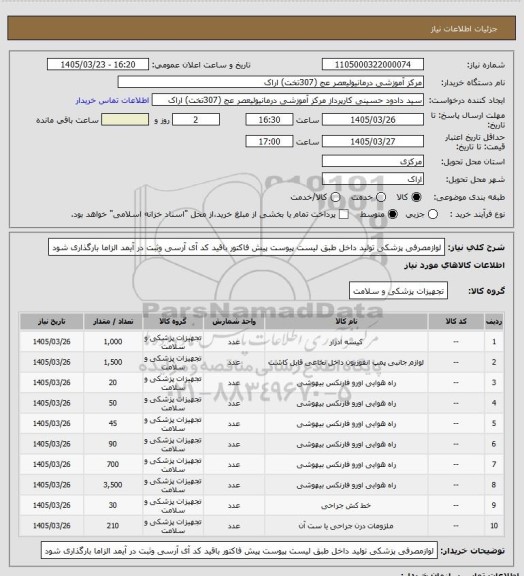
Task: Click quantity 45 in row 5
Action: click(113, 424)
